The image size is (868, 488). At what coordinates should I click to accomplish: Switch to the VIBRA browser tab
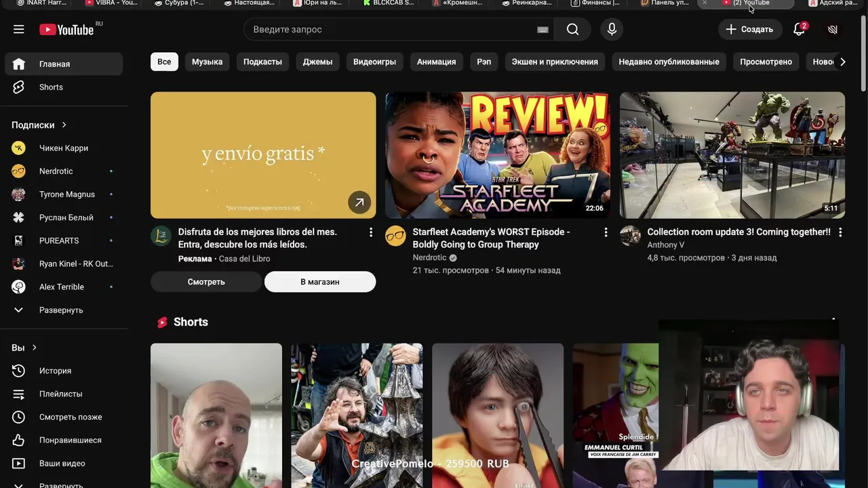point(112,3)
